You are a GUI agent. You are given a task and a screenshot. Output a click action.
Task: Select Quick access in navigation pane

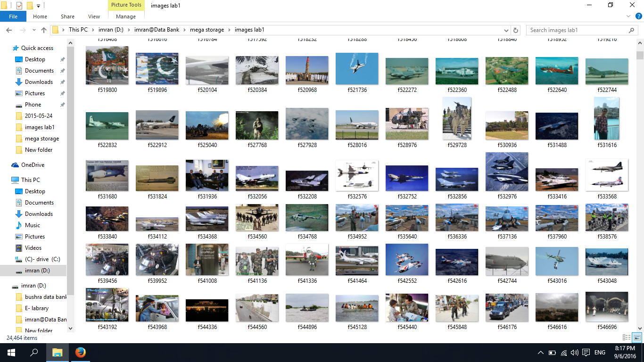(37, 48)
